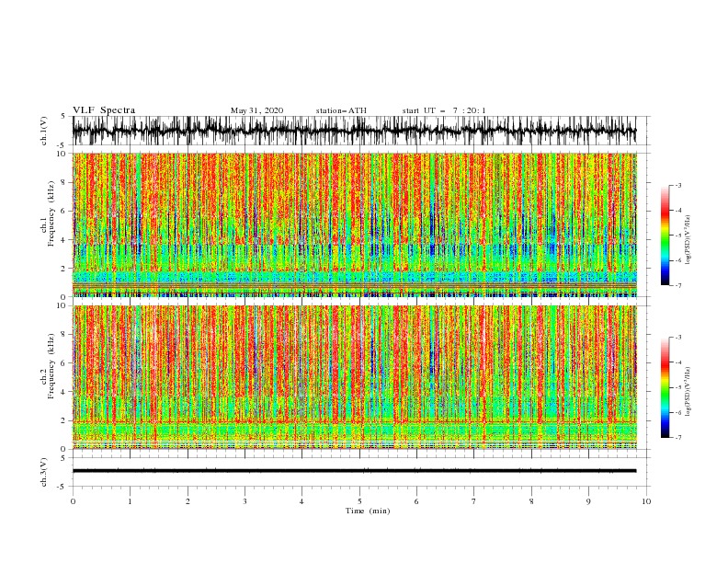The height and width of the screenshot is (563, 728).
Task: Click the "ch.3(V)" axis label
Action: point(44,472)
